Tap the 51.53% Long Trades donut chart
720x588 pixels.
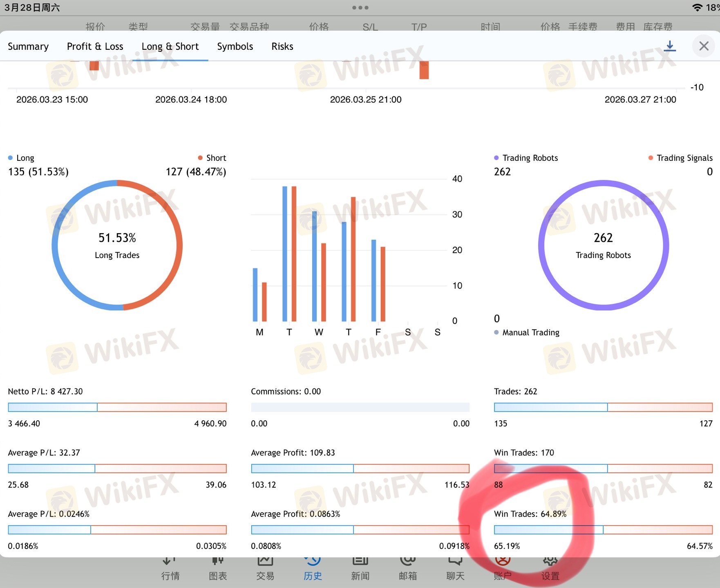click(x=117, y=245)
